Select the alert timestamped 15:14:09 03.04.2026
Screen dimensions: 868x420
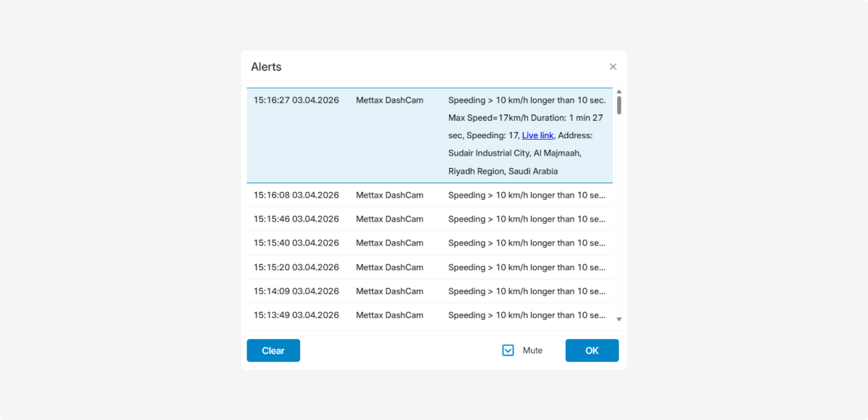click(430, 291)
